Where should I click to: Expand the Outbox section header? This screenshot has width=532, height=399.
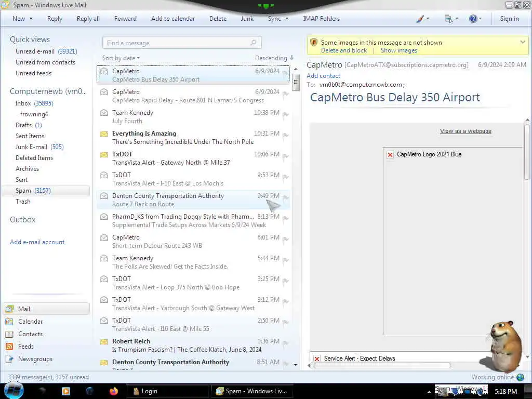click(x=22, y=220)
